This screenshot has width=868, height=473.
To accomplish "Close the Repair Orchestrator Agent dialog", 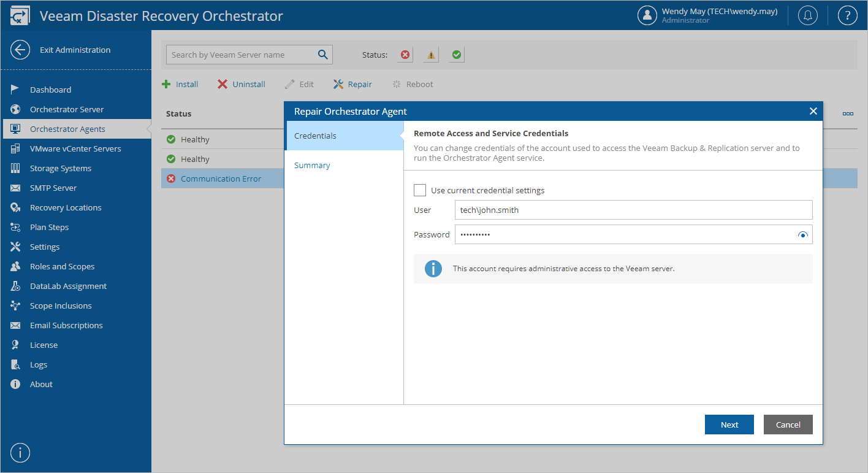I will click(x=813, y=111).
